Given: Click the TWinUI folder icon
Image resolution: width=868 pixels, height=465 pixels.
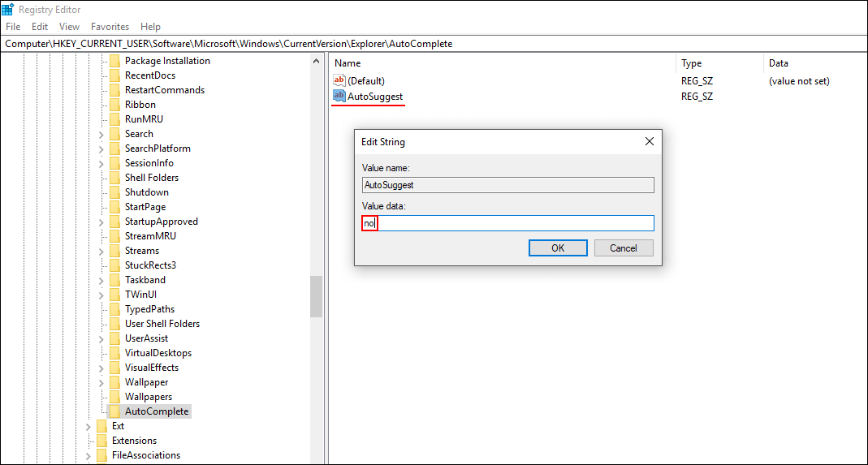Looking at the screenshot, I should [114, 295].
